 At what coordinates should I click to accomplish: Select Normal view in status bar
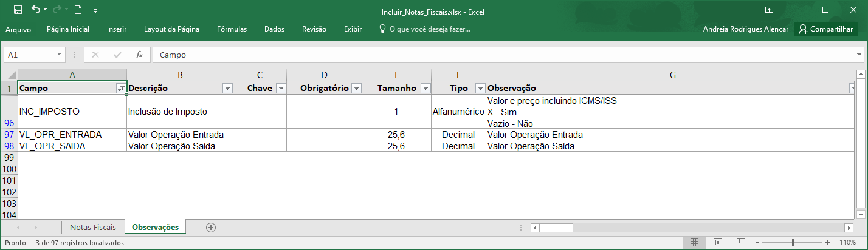(694, 243)
